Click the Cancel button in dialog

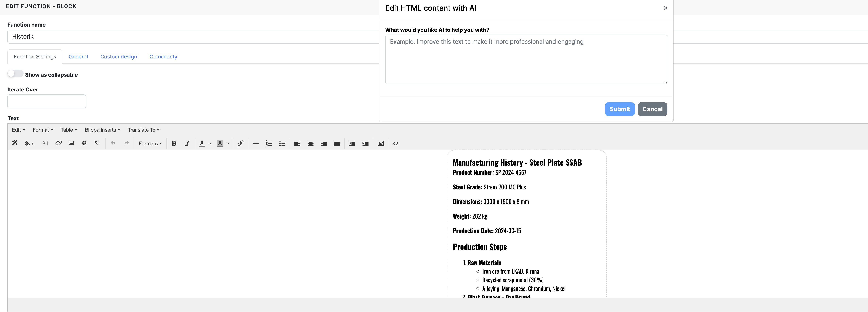(x=652, y=109)
